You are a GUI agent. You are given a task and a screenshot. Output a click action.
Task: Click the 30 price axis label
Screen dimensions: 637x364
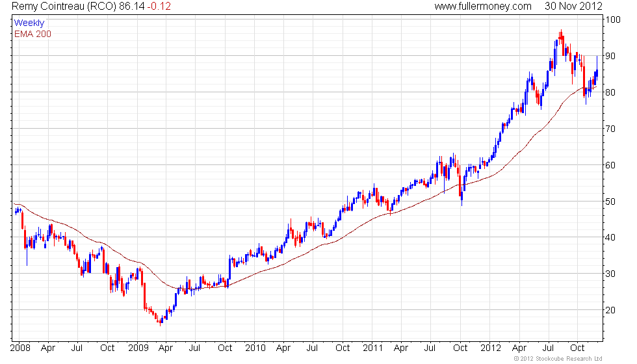[x=610, y=274]
